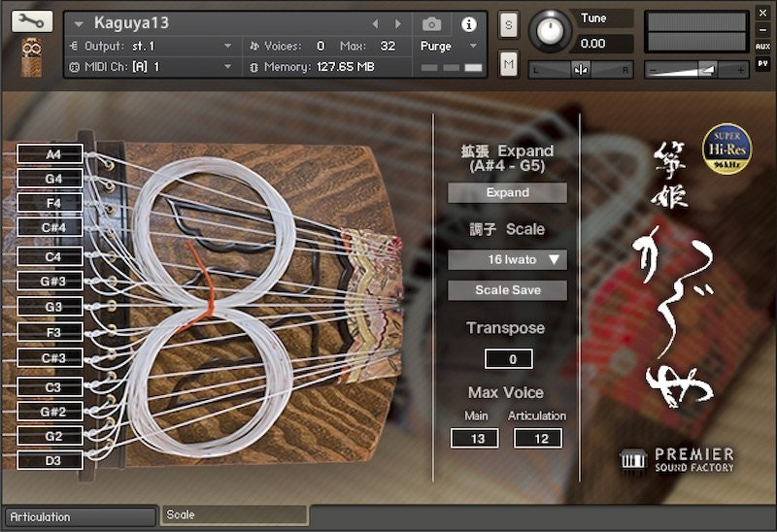Click the Premier Sound Factory logo
The height and width of the screenshot is (532, 777).
pos(677,461)
